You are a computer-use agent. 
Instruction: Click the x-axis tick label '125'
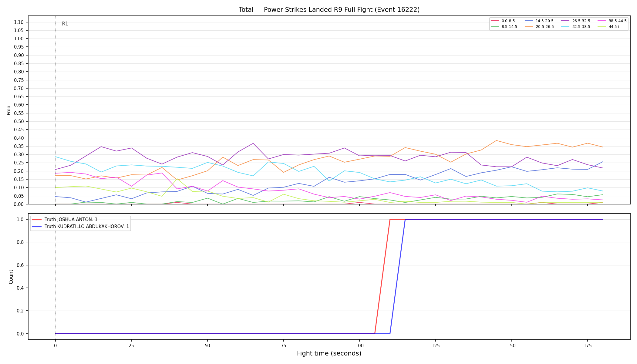[x=435, y=345]
